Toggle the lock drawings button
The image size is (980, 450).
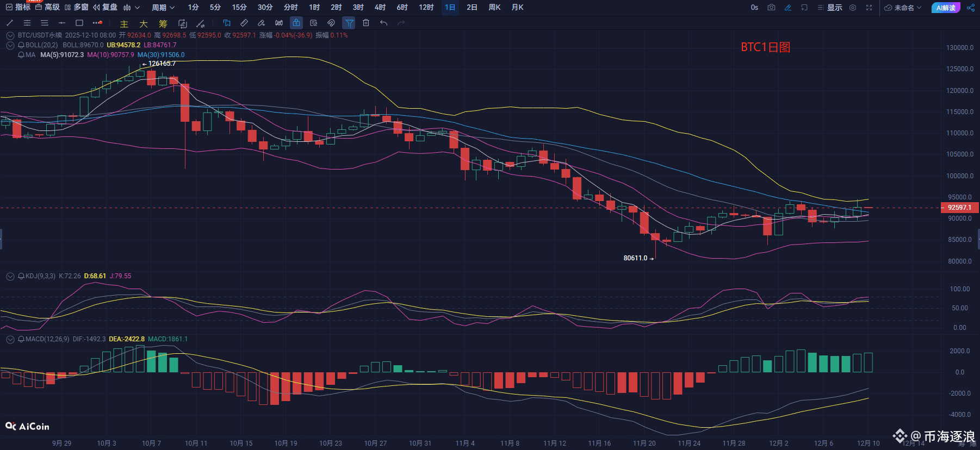[296, 23]
